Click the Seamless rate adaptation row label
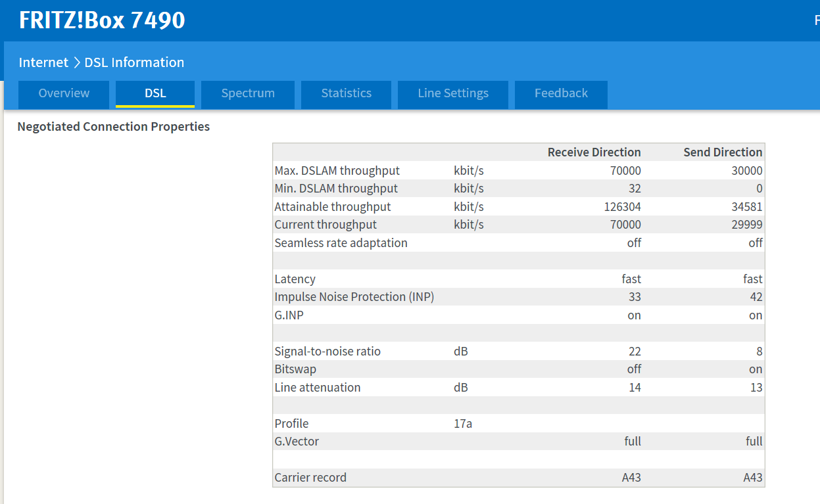The width and height of the screenshot is (820, 504). point(341,243)
